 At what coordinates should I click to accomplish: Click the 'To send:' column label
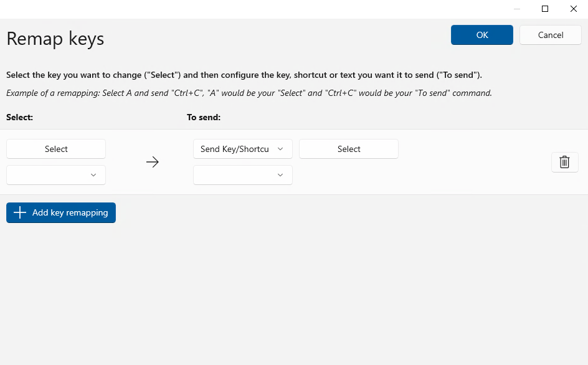tap(204, 118)
